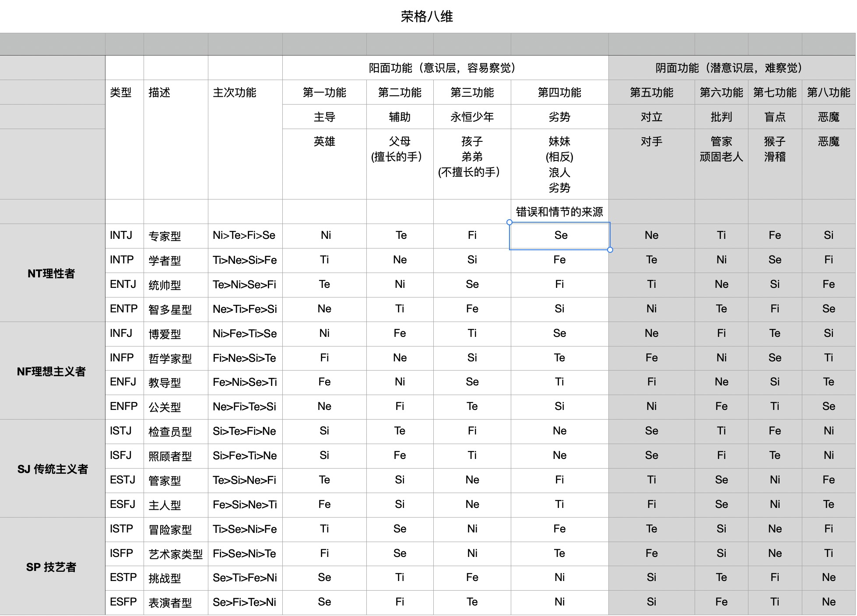The image size is (857, 616).
Task: Select the Te>Ni>Se>Fi cell
Action: 245,284
